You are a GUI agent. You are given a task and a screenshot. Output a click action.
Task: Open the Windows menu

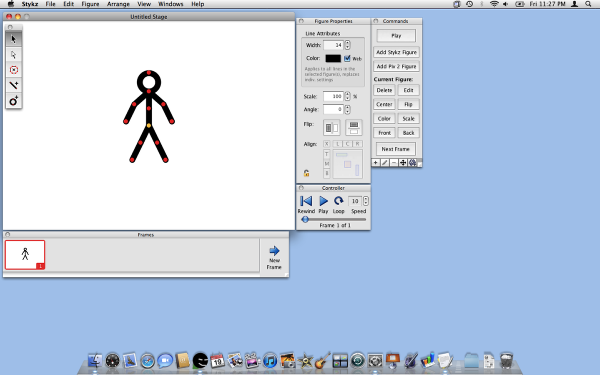171,4
